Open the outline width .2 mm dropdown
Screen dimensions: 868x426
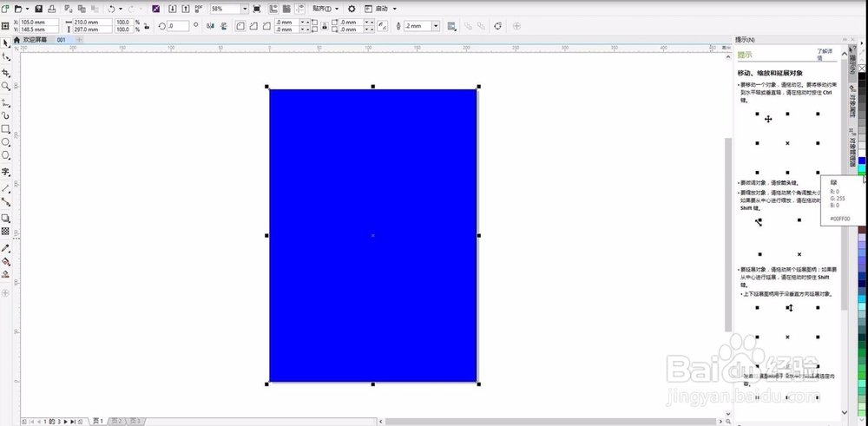(x=436, y=26)
